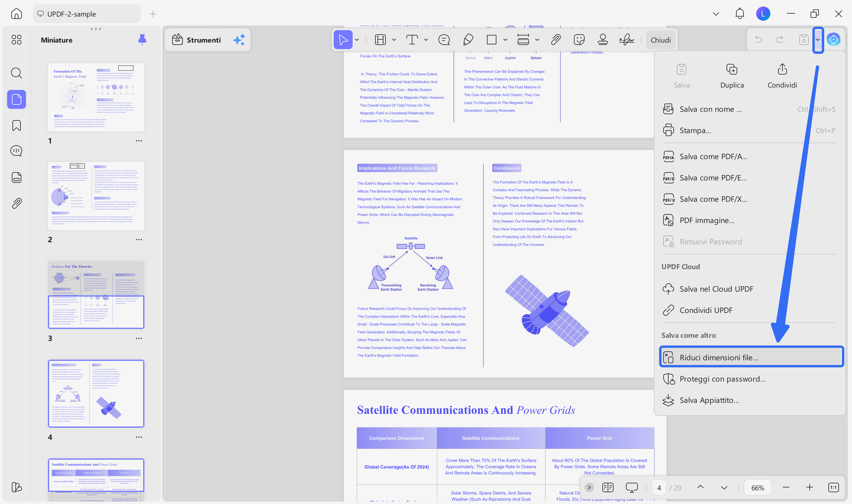Attach a file with the paperclip tool
This screenshot has width=852, height=504.
(556, 40)
